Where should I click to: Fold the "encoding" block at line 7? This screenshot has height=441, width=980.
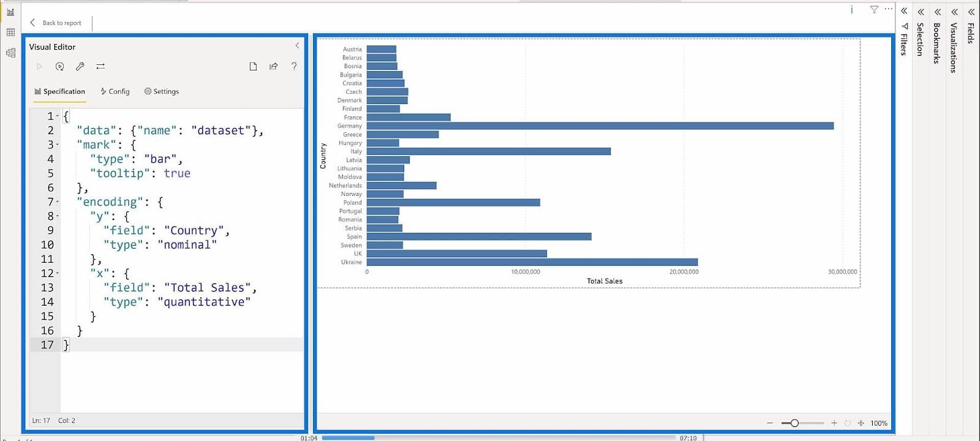coord(58,202)
